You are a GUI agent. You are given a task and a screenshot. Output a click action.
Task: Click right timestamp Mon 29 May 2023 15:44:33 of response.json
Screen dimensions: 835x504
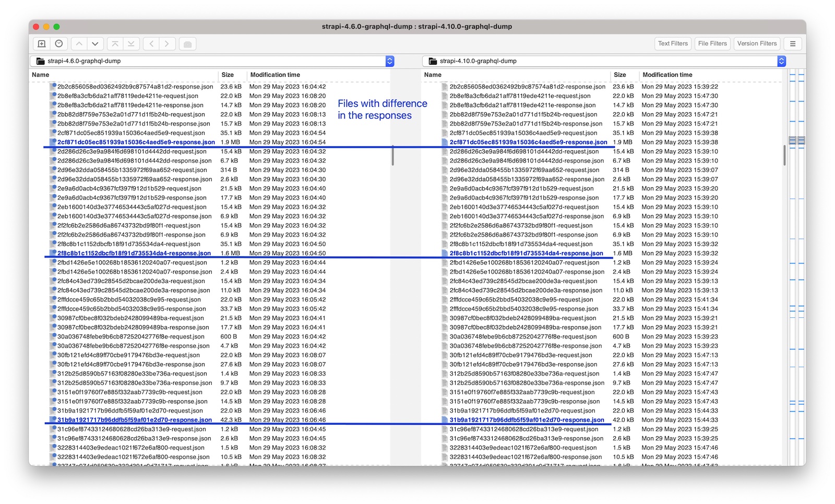tap(680, 419)
